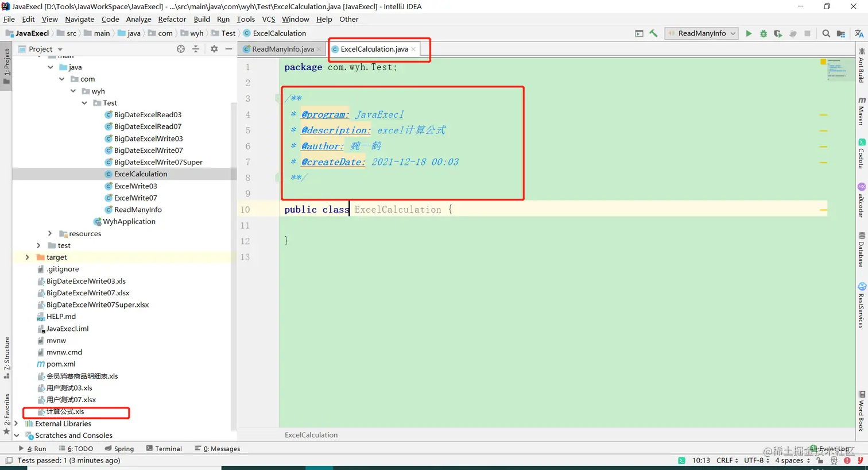Switch to ReadManyInfo.java tab
The width and height of the screenshot is (868, 470).
tap(282, 49)
